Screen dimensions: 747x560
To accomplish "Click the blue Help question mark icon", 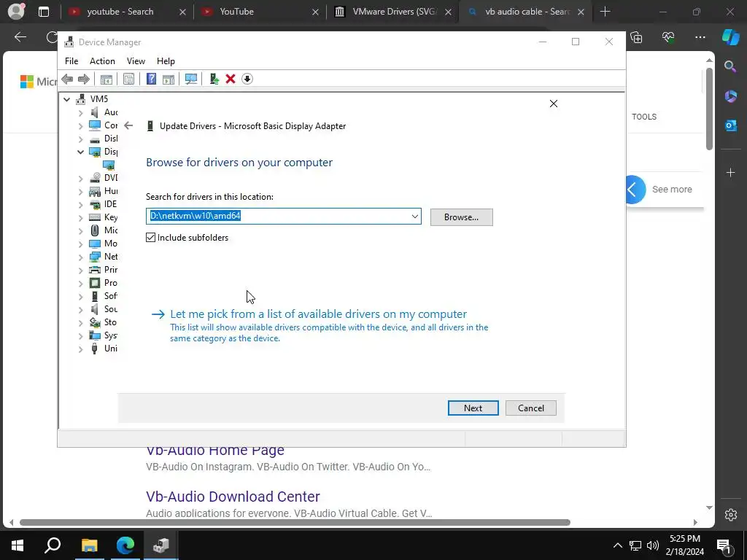I will 151,79.
